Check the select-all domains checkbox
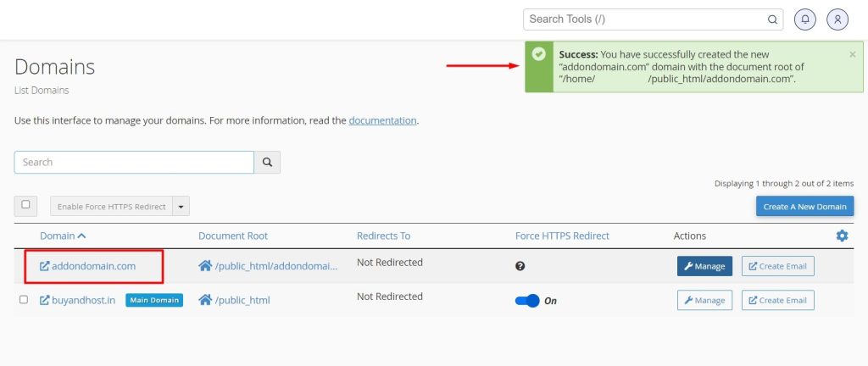The height and width of the screenshot is (366, 868). click(25, 205)
